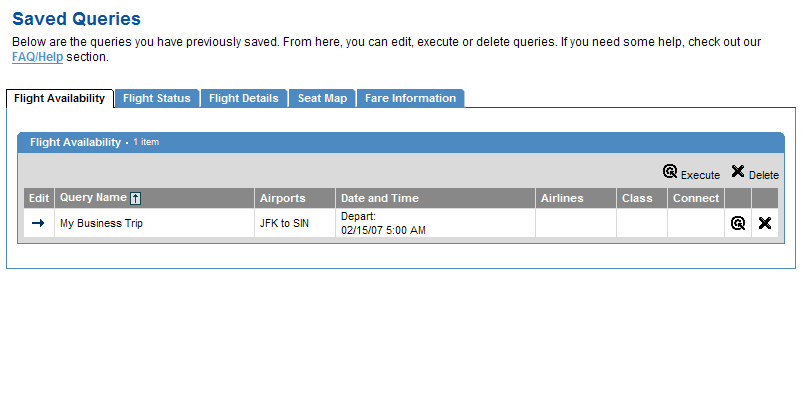The width and height of the screenshot is (805, 400).
Task: Select the Flight Availability tab
Action: 60,98
